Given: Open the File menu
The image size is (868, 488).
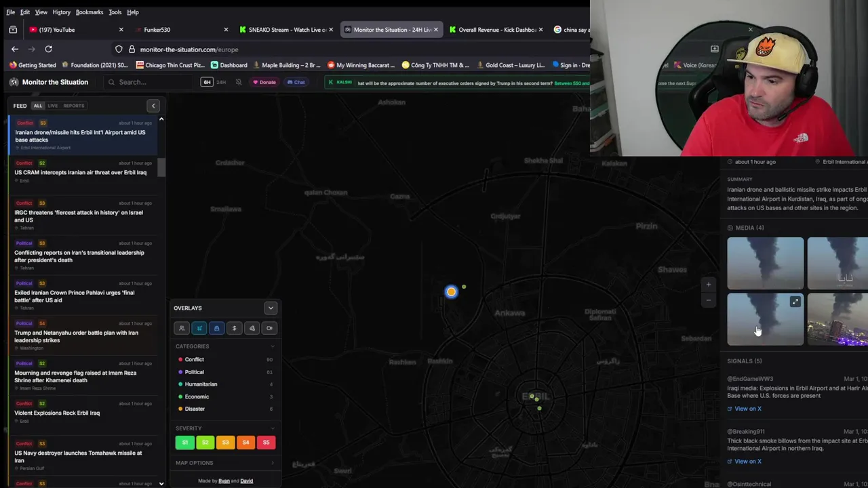Looking at the screenshot, I should [x=11, y=12].
